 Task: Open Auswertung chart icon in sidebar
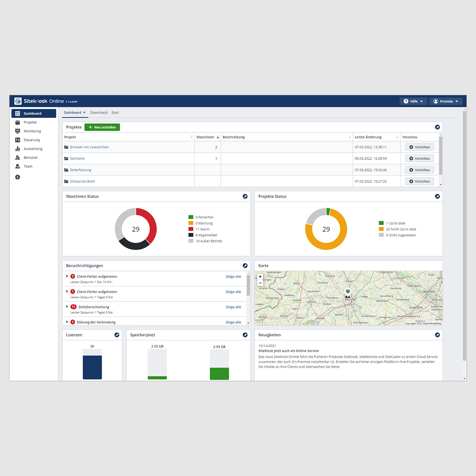17,149
